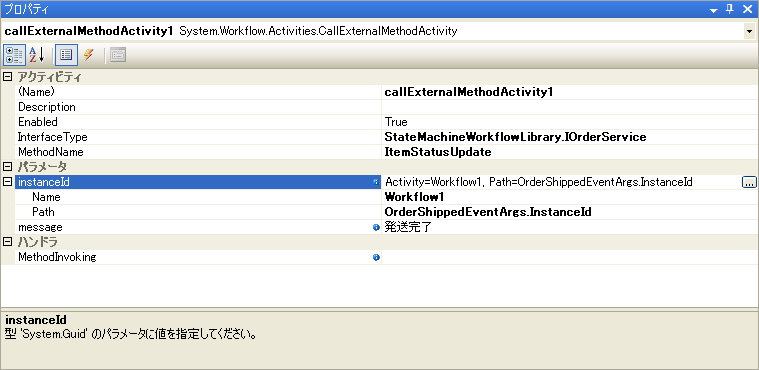Edit the StateMachineWorkflowLibrary.IOrderService value
Screen dimensions: 759x370
(x=515, y=137)
